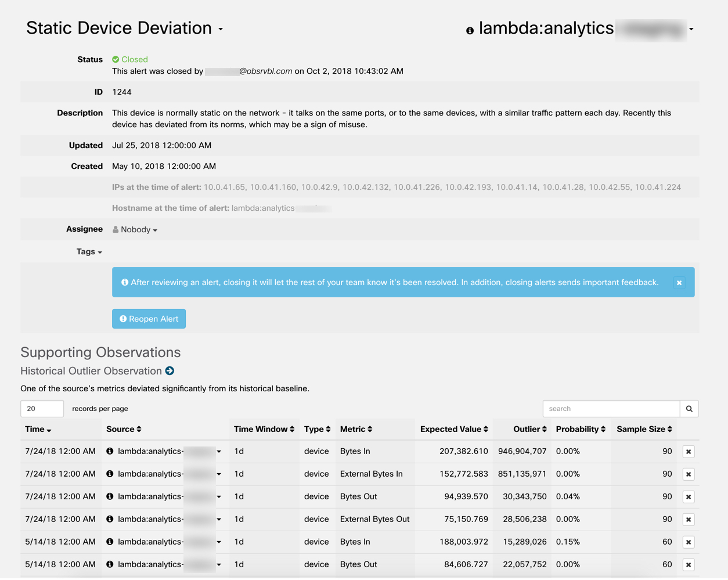Click info icon in External Bytes Out row
The height and width of the screenshot is (580, 728).
click(110, 519)
